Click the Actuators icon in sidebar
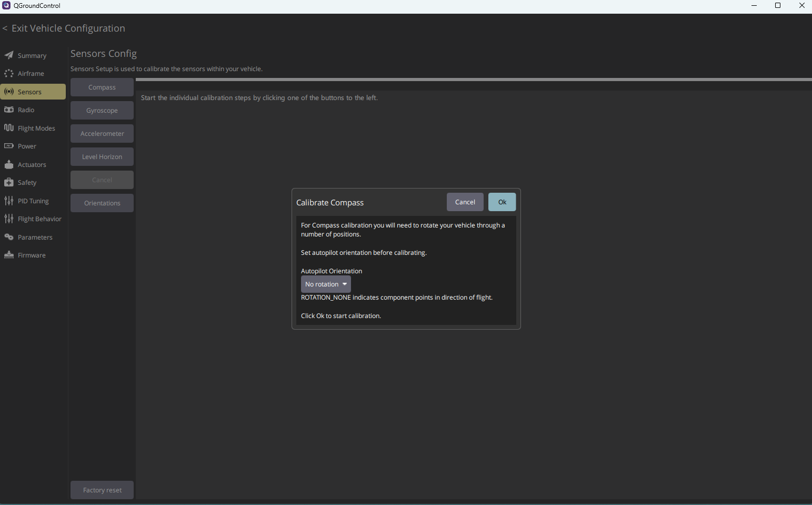Image resolution: width=812 pixels, height=505 pixels. [x=9, y=164]
